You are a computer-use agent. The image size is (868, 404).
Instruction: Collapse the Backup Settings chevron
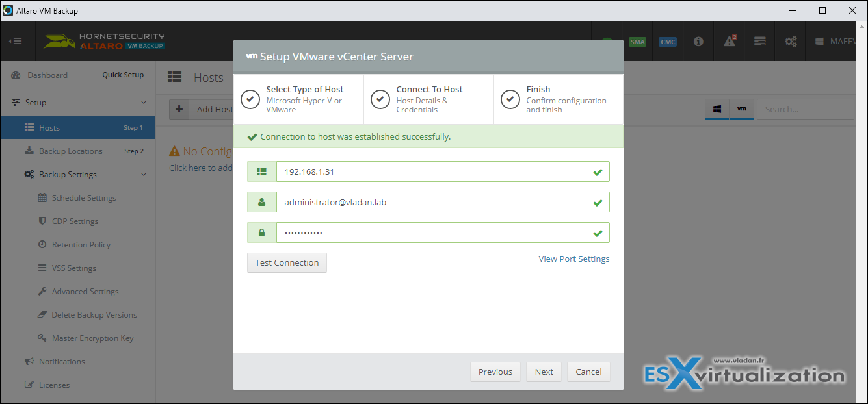[x=144, y=175]
